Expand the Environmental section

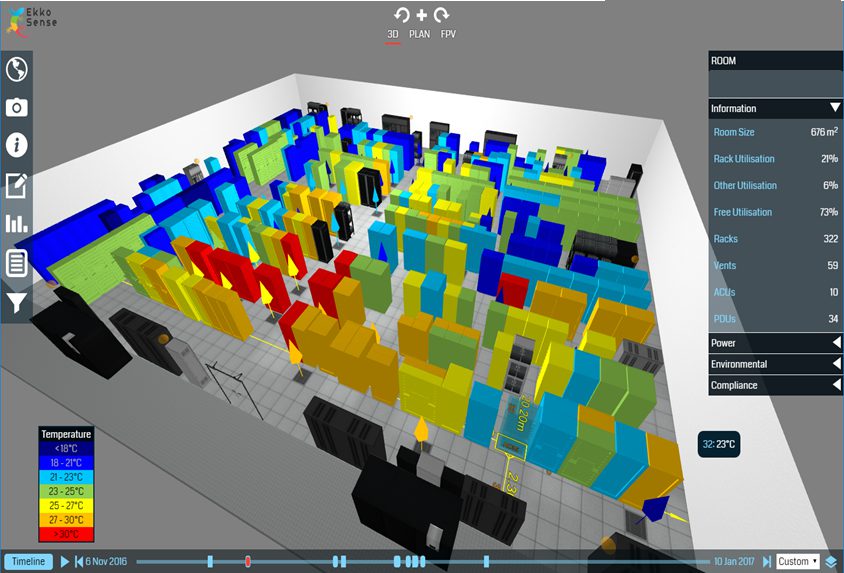[834, 364]
